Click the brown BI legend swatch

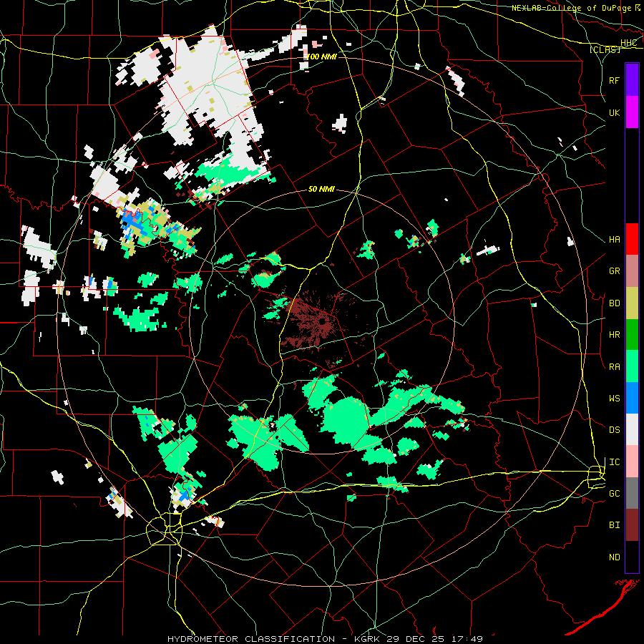pos(632,525)
